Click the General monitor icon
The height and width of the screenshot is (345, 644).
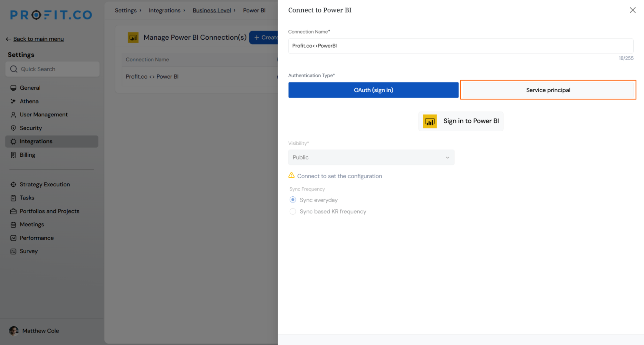pyautogui.click(x=13, y=88)
